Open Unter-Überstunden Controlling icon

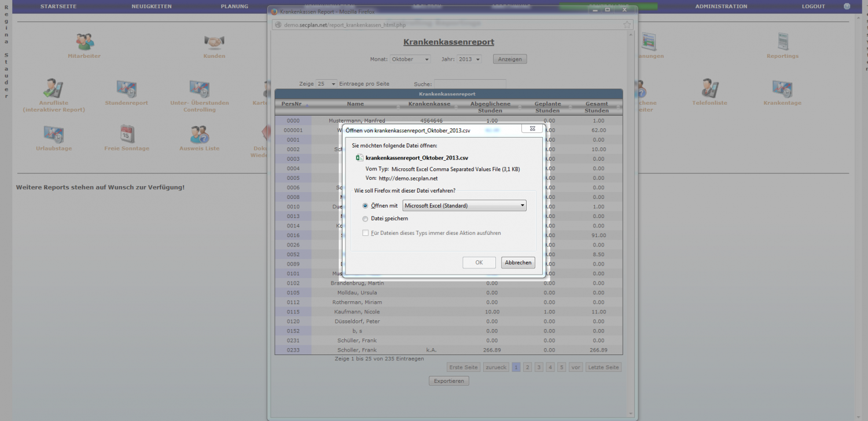(199, 88)
